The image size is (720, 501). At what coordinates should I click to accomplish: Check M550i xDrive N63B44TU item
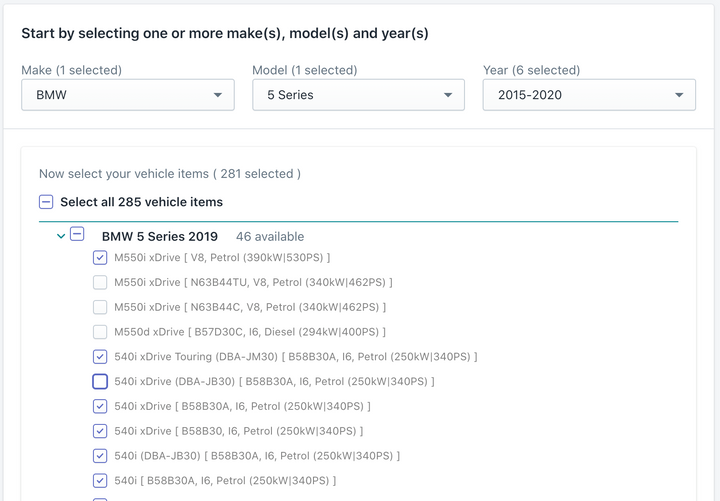(x=100, y=282)
